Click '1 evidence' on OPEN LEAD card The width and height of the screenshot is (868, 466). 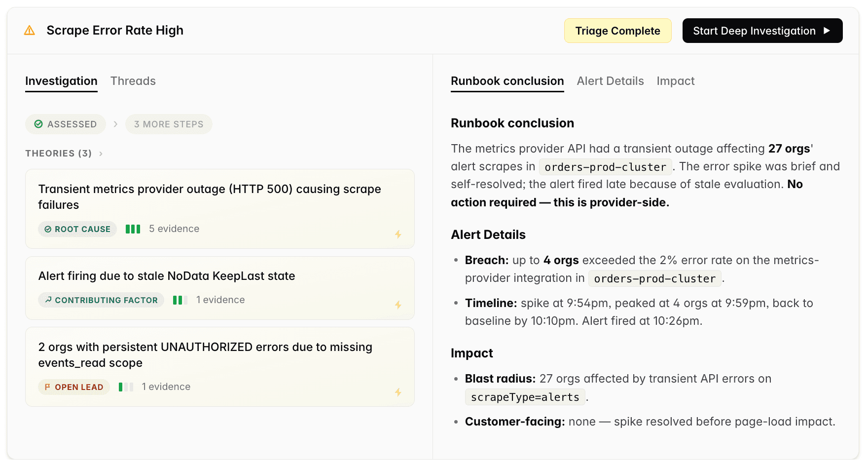[x=166, y=387]
